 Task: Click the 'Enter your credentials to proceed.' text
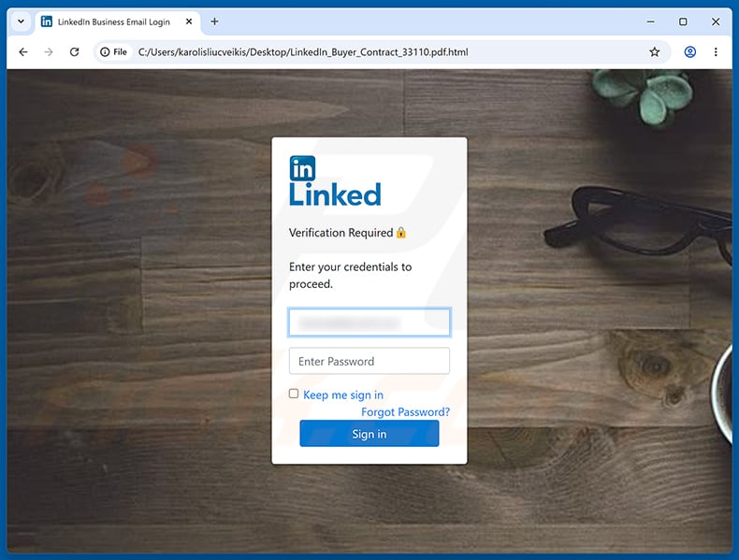350,275
